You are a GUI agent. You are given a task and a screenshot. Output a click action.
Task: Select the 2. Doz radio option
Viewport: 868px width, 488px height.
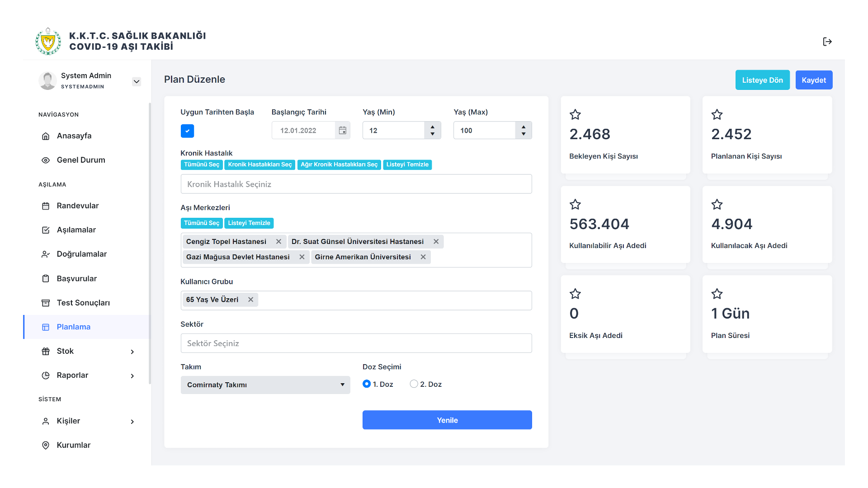click(414, 384)
